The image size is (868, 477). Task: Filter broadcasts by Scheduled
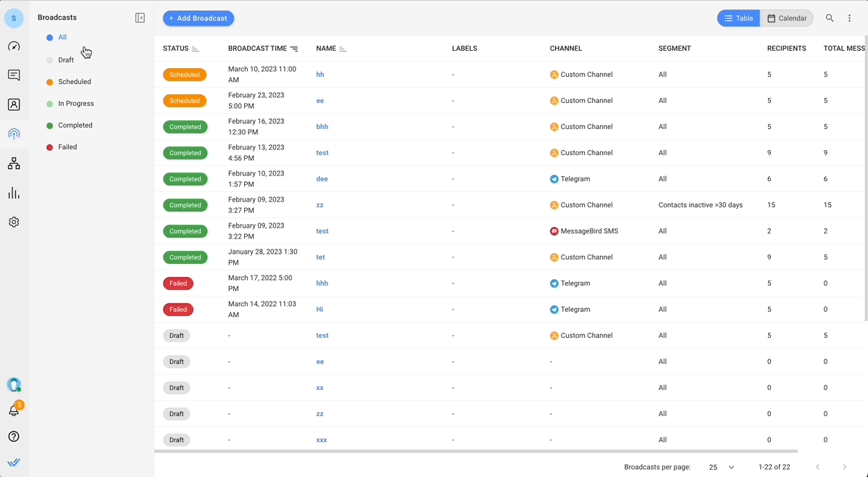pos(74,82)
